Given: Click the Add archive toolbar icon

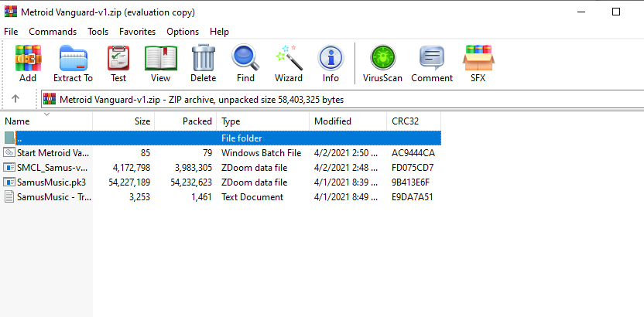Looking at the screenshot, I should [x=28, y=58].
